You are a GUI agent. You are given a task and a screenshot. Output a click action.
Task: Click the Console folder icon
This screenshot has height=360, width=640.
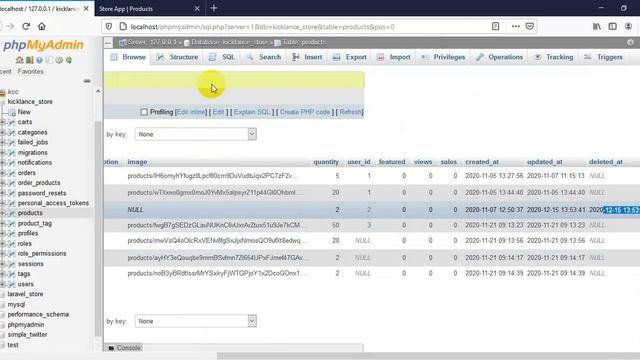click(111, 348)
